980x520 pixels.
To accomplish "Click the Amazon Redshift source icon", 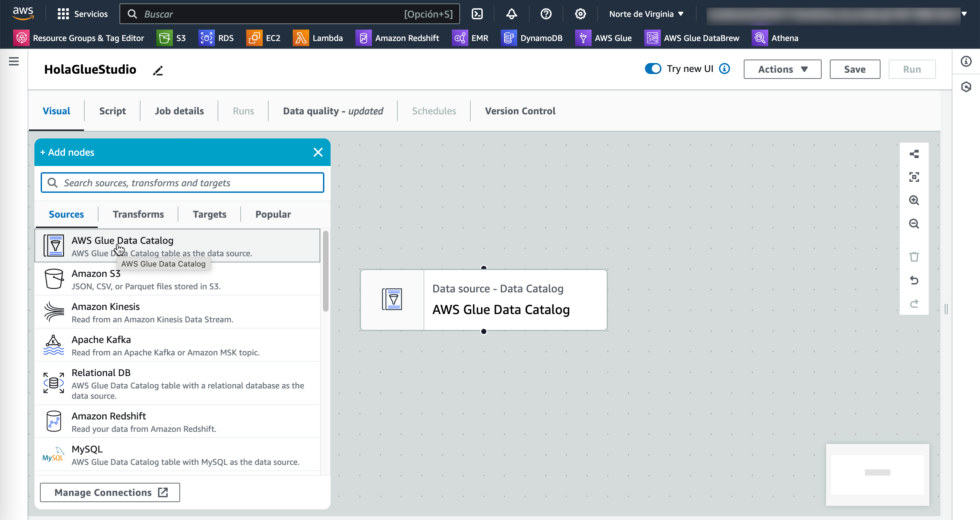I will pos(53,421).
